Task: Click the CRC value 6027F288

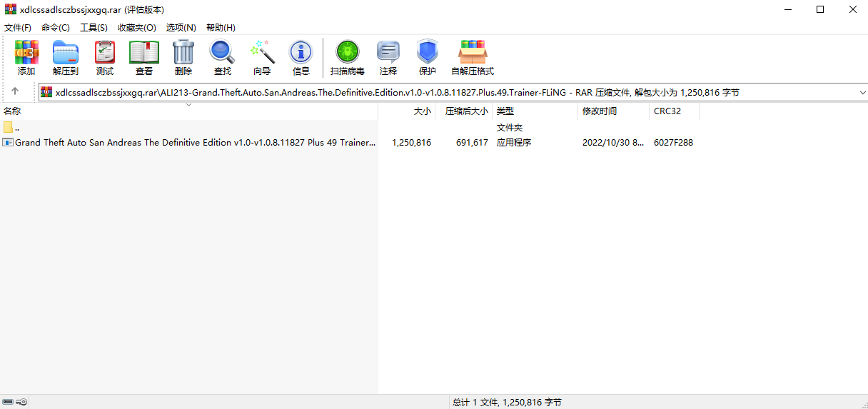Action: coord(673,142)
